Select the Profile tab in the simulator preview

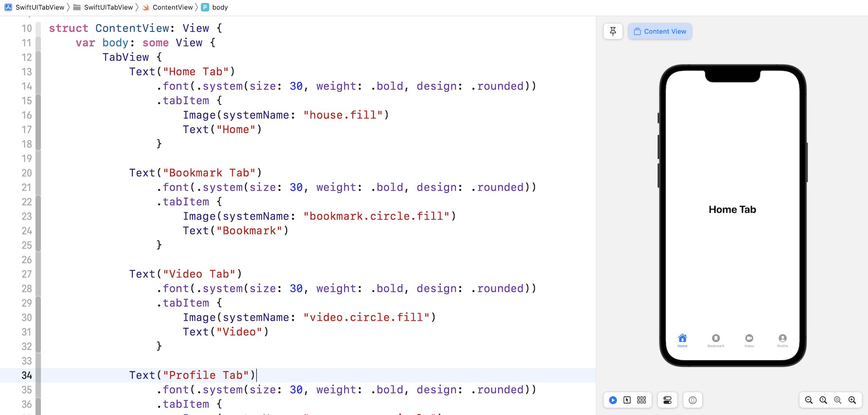pyautogui.click(x=782, y=341)
